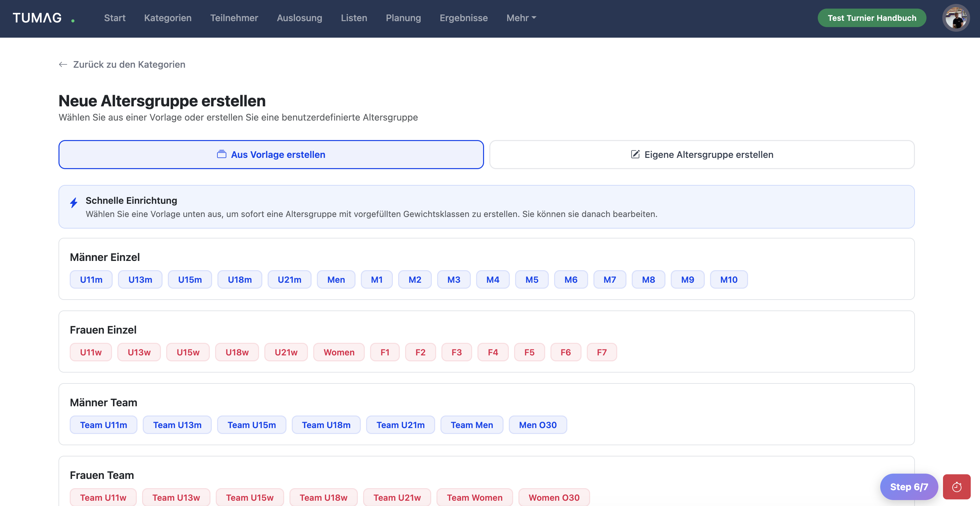Pick the Team U18w template
Image resolution: width=980 pixels, height=506 pixels.
(323, 497)
